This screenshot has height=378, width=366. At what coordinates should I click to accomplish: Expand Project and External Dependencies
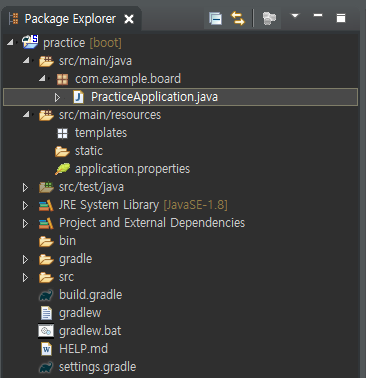[25, 223]
